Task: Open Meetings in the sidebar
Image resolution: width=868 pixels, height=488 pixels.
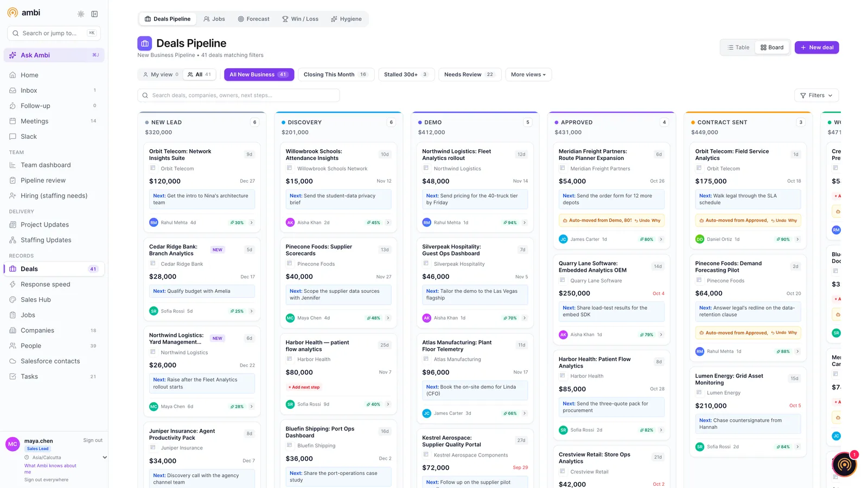Action: point(54,121)
